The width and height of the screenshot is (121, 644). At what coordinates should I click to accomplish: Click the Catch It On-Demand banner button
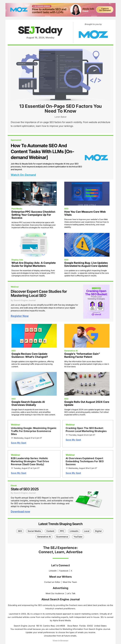click(x=105, y=10)
